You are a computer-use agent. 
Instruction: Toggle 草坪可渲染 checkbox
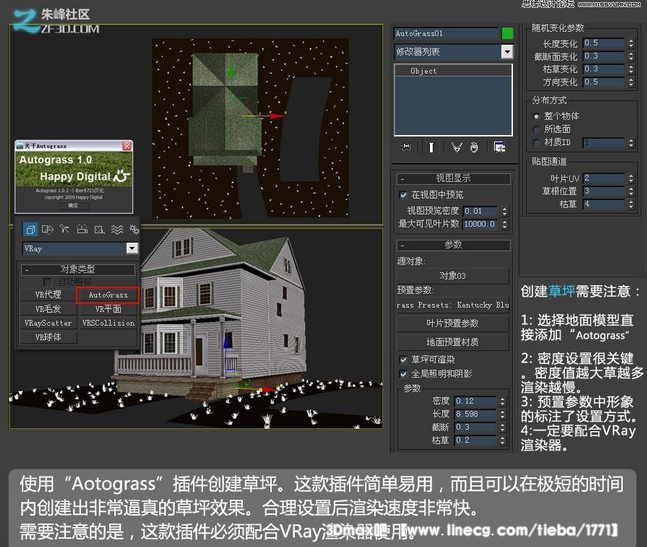point(403,359)
